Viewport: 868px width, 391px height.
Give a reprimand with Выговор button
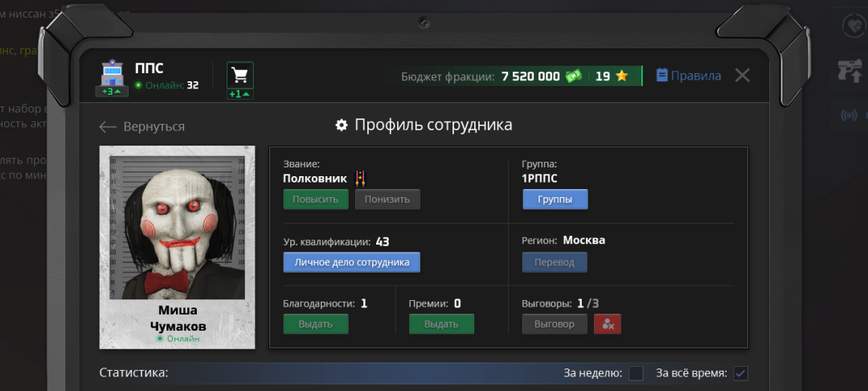[x=555, y=324]
